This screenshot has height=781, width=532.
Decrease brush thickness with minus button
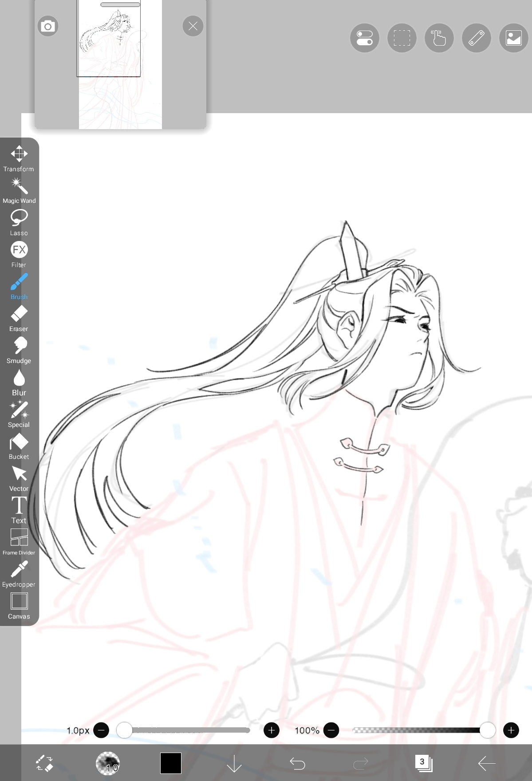click(x=101, y=730)
